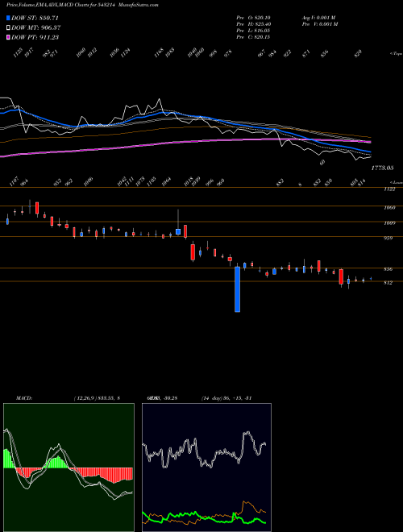Click the large blue candlestick in the price chart
Image resolution: width=403 pixels, height=532 pixels.
(238, 289)
